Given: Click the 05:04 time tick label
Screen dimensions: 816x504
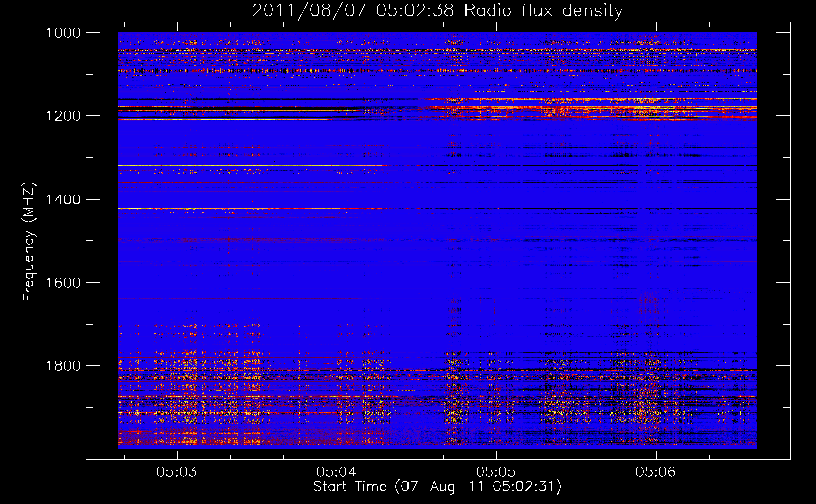Looking at the screenshot, I should [x=336, y=472].
